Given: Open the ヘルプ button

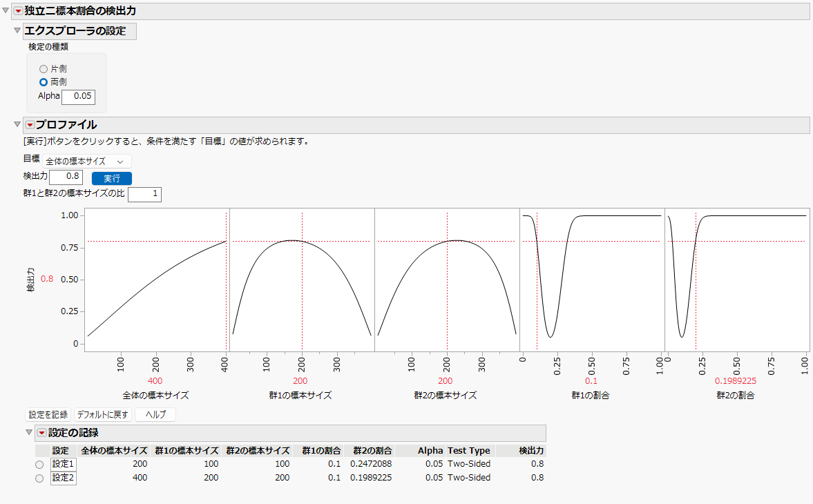Looking at the screenshot, I should [155, 415].
